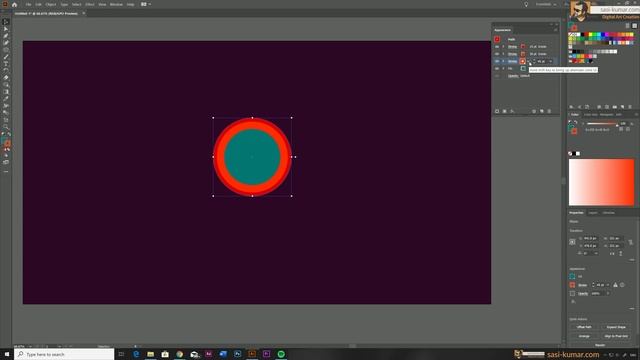This screenshot has height=360, width=640.
Task: Open the Edit menu
Action: 38,4
